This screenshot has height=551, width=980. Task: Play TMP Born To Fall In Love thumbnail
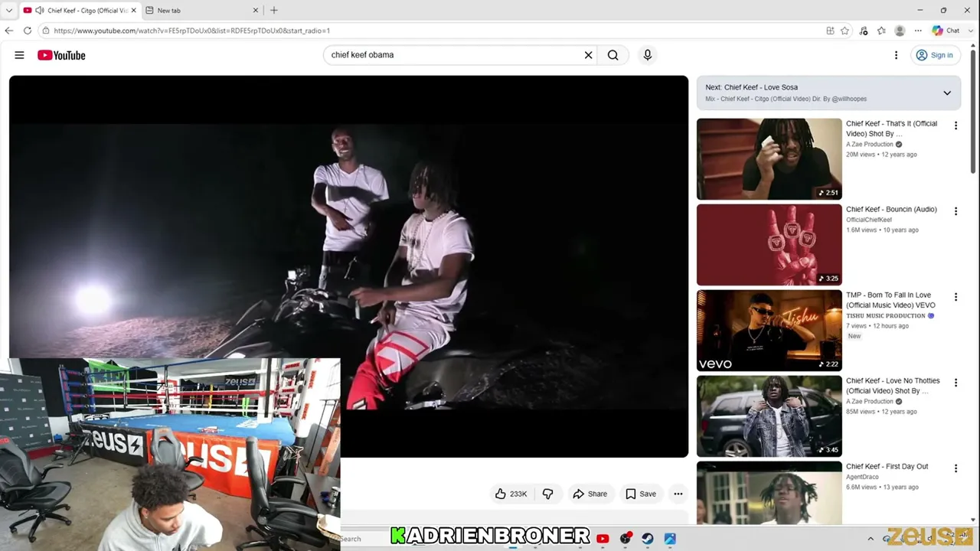coord(769,331)
